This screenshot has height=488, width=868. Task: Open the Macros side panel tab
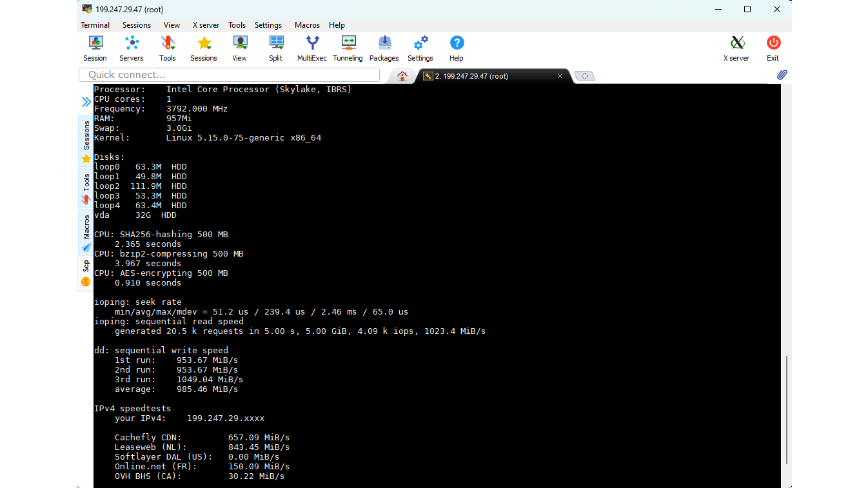86,232
